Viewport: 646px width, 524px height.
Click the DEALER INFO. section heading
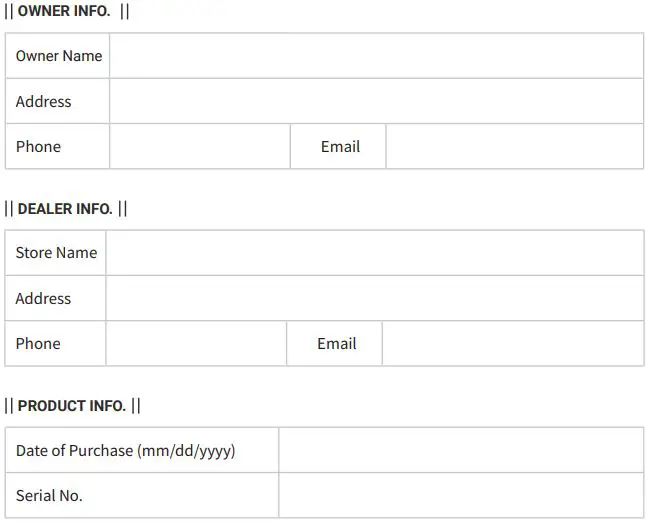tap(65, 209)
